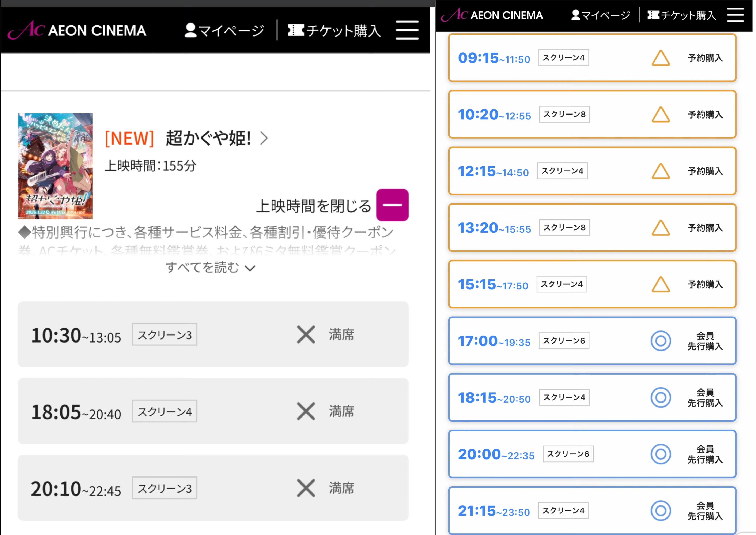Click 予約購入 for the 15:15 showing
This screenshot has height=535, width=756.
[705, 284]
